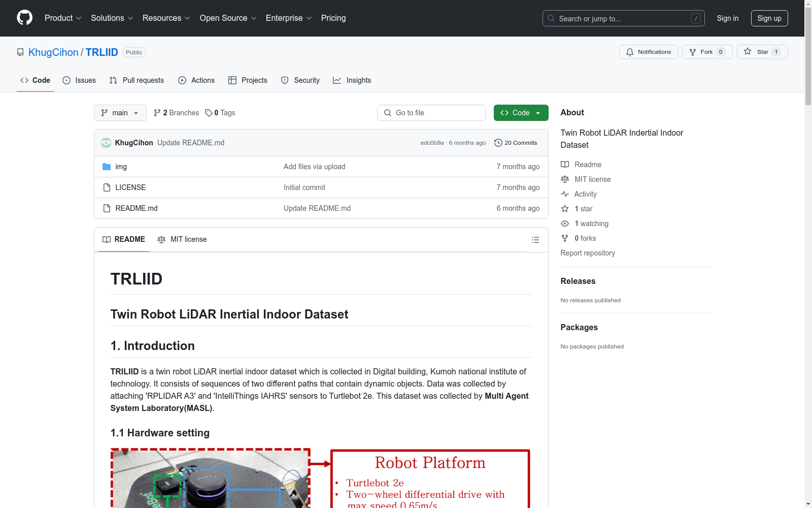Open the README.md file
The height and width of the screenshot is (508, 812).
click(137, 208)
